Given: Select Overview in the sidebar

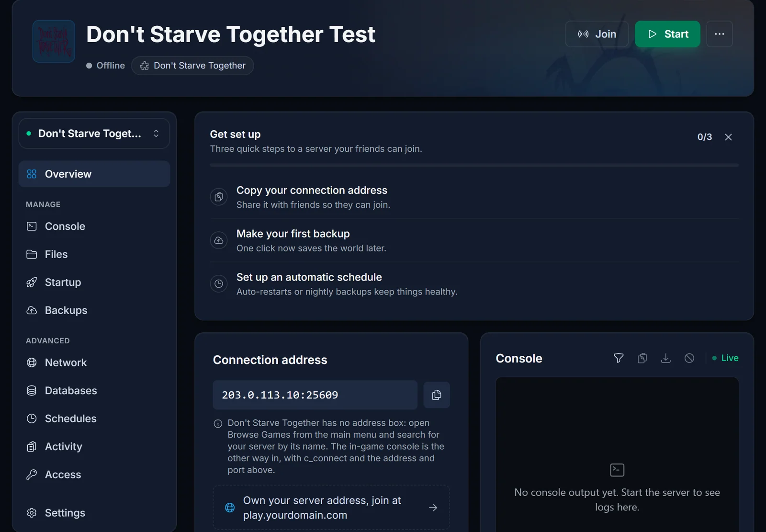Looking at the screenshot, I should coord(94,174).
